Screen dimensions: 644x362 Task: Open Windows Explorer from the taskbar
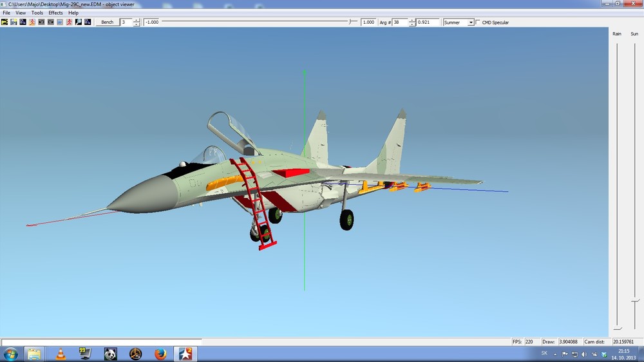[x=35, y=354]
